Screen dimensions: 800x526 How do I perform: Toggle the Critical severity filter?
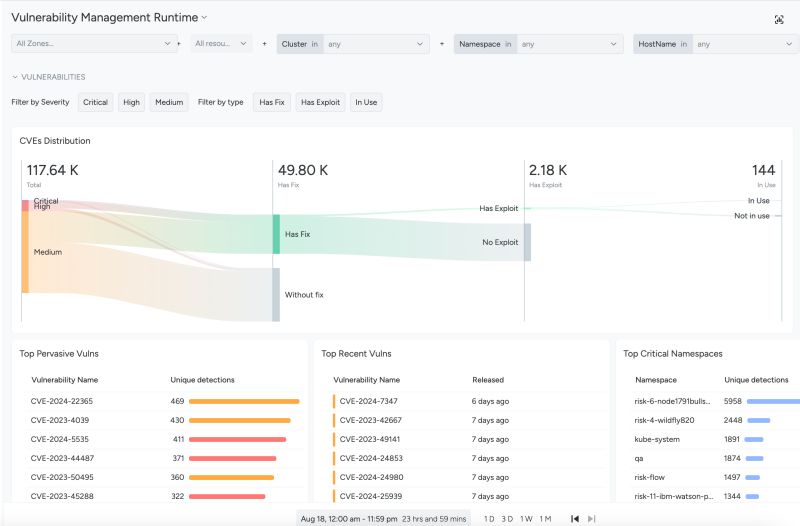point(95,102)
